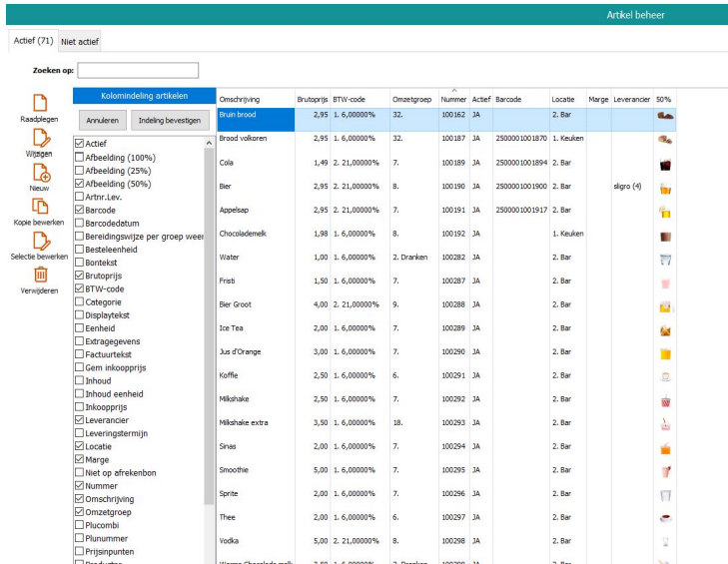Viewport: 728px width, 564px height.
Task: Click the Cola product image thumbnail
Action: pos(665,164)
